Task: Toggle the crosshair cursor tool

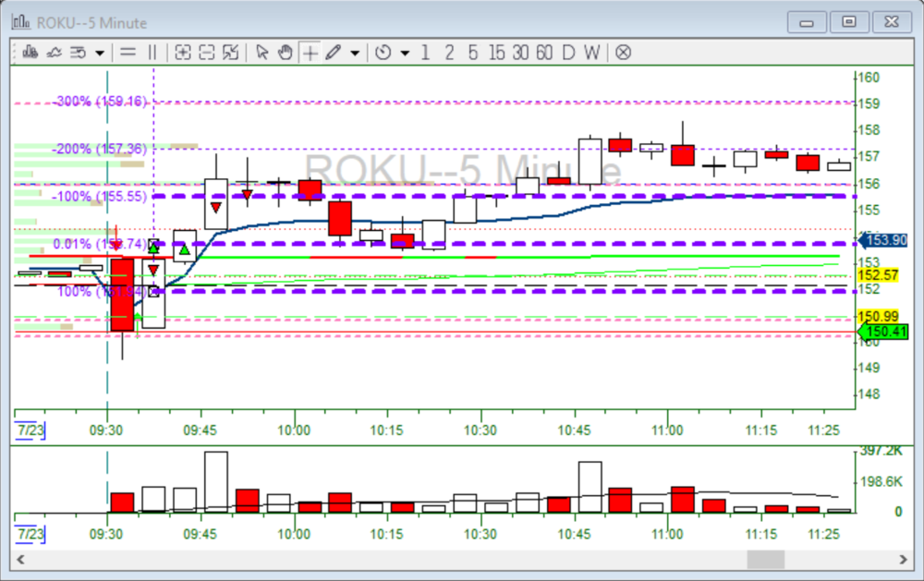Action: [310, 53]
